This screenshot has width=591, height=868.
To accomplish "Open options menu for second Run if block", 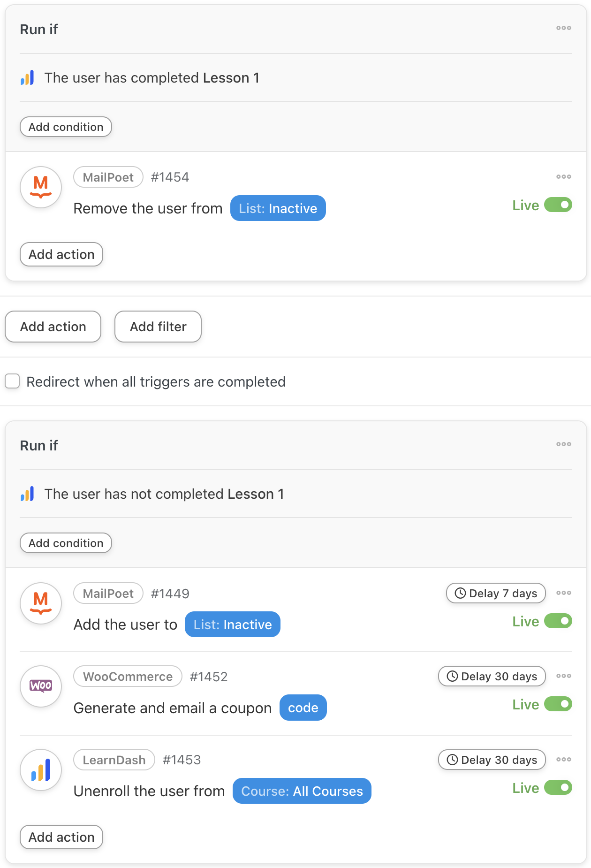I will [563, 444].
